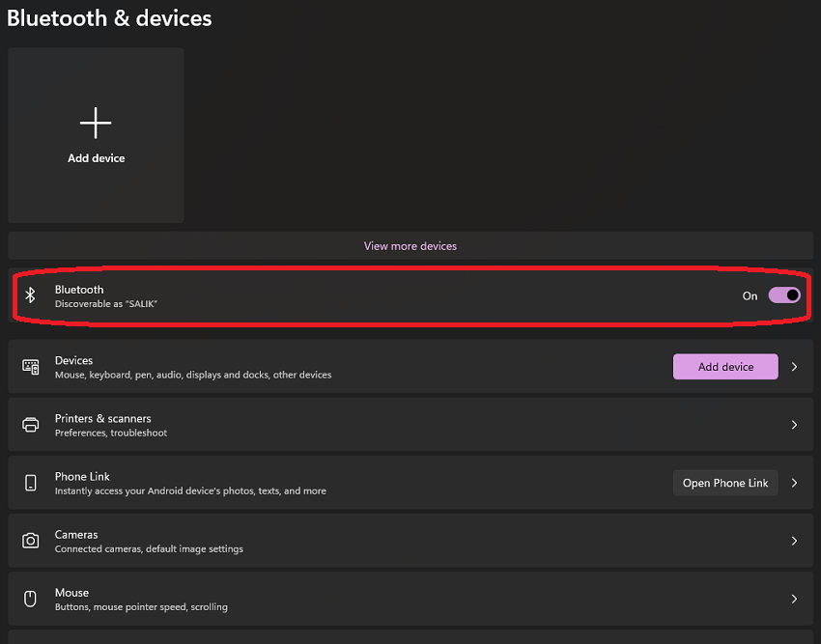Click the plus icon on Add device tile
The width and height of the screenshot is (821, 644).
96,123
